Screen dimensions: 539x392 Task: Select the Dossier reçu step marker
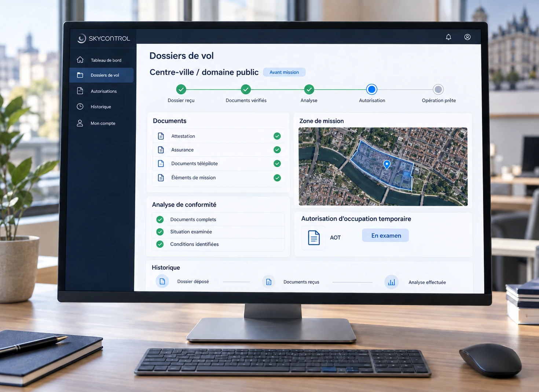coord(181,89)
